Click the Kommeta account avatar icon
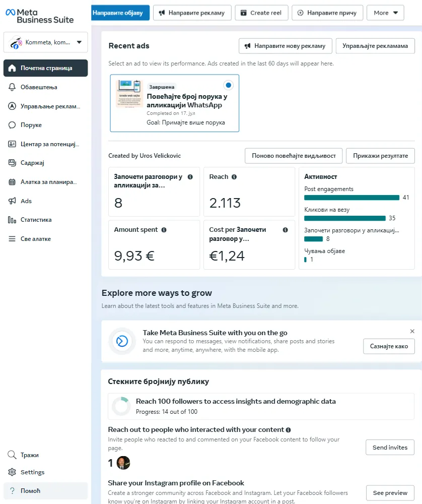 (16, 42)
